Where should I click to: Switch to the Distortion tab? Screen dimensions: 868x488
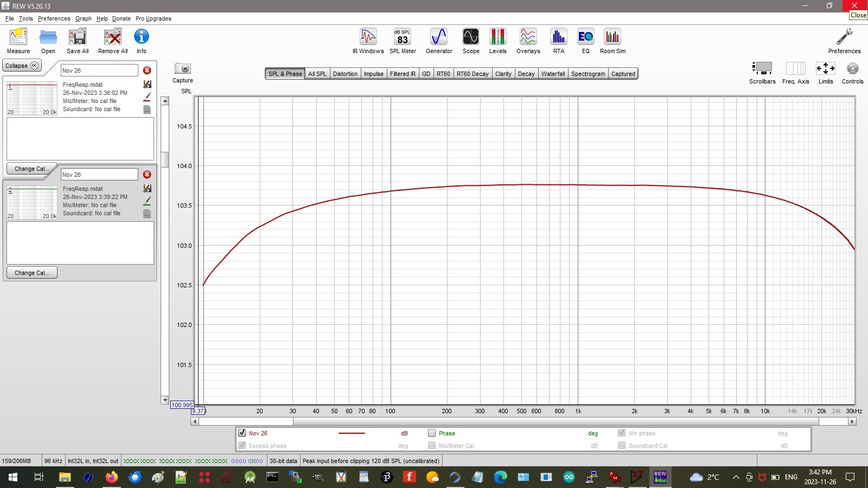pos(345,74)
